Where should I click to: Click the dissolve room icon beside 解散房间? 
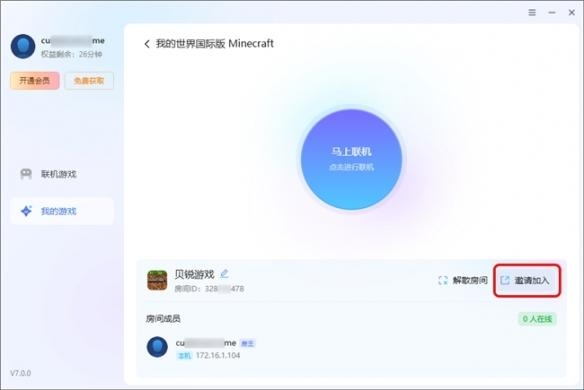point(443,280)
